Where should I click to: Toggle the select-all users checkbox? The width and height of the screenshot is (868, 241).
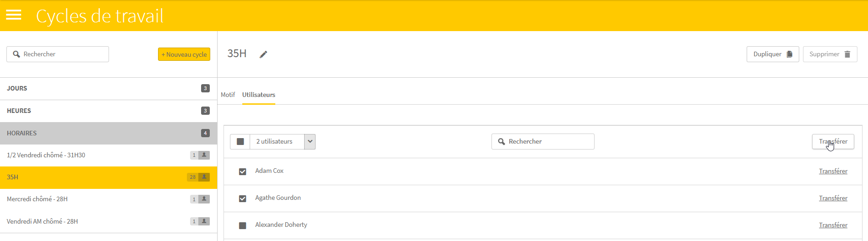[x=240, y=142]
